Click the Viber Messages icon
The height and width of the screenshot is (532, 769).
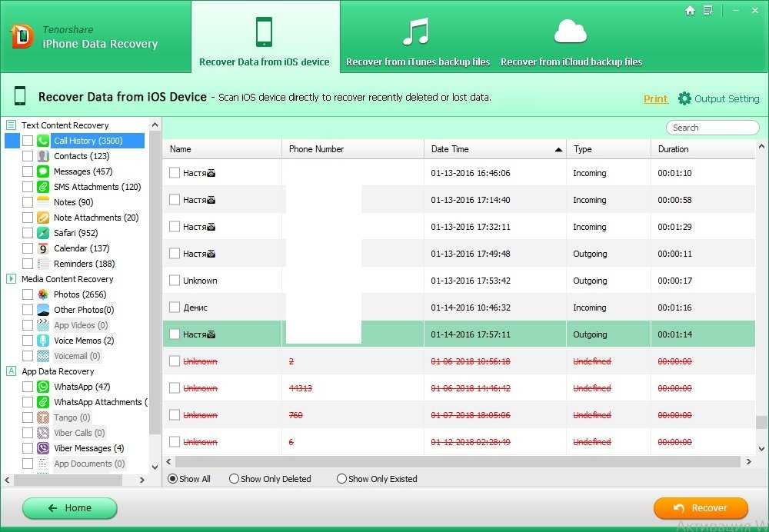[x=43, y=448]
